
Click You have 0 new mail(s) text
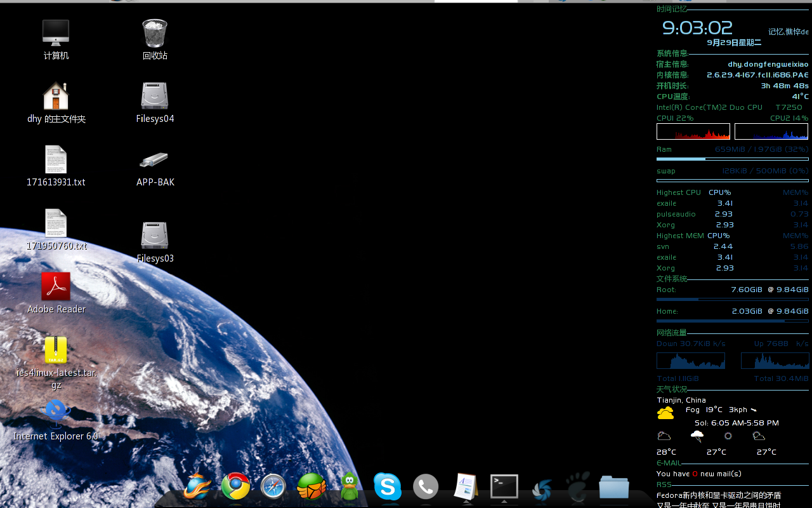click(698, 474)
